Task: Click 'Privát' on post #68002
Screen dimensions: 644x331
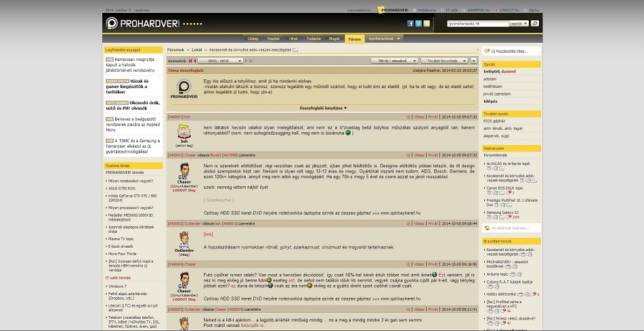Action: point(433,155)
